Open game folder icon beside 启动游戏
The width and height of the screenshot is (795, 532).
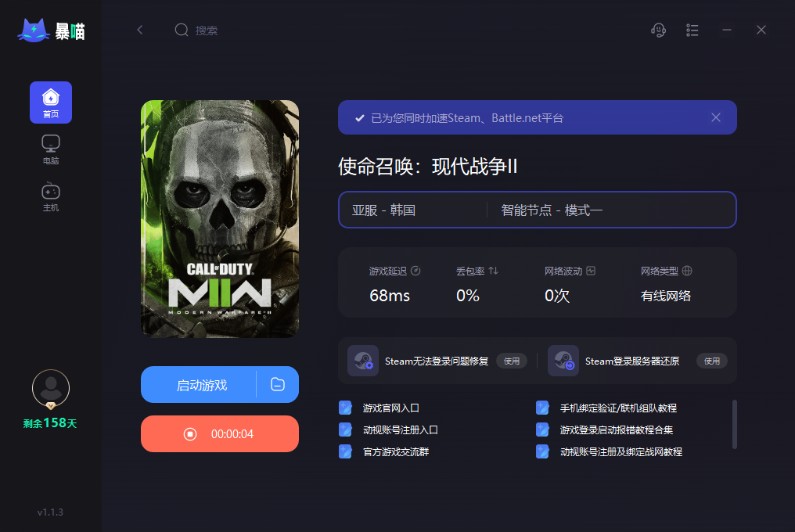[x=278, y=384]
